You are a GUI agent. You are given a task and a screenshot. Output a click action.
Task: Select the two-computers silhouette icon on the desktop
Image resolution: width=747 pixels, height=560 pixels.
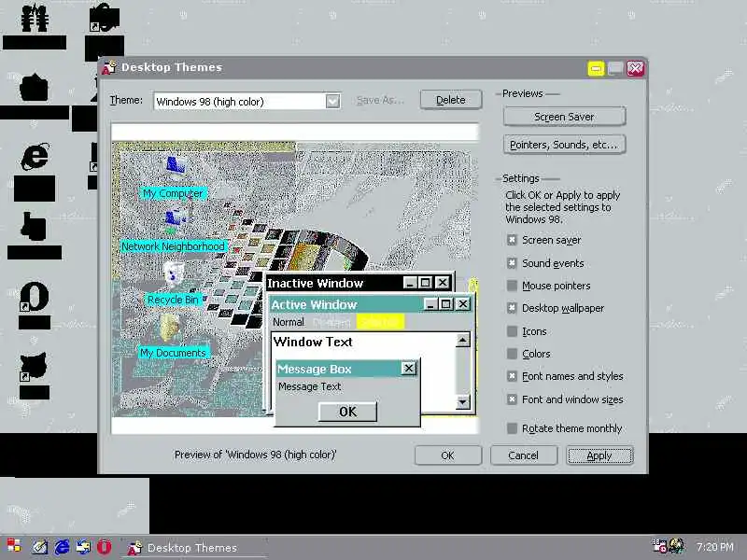35,17
